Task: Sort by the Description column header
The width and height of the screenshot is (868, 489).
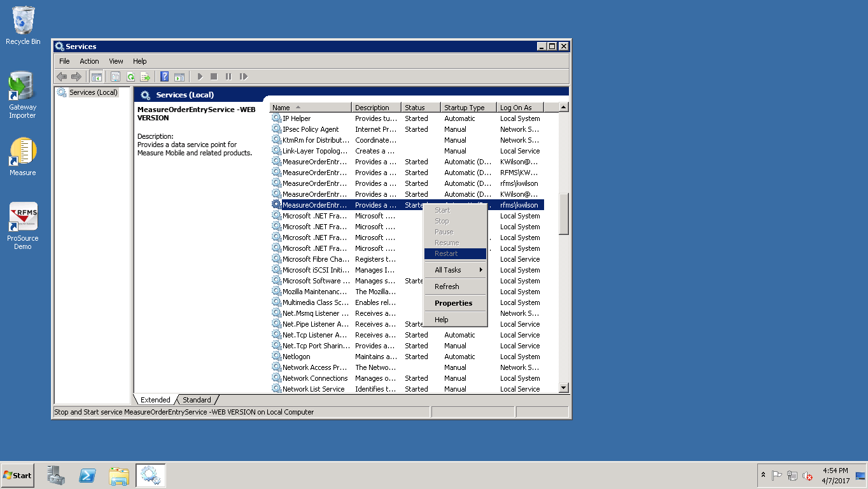Action: [377, 108]
